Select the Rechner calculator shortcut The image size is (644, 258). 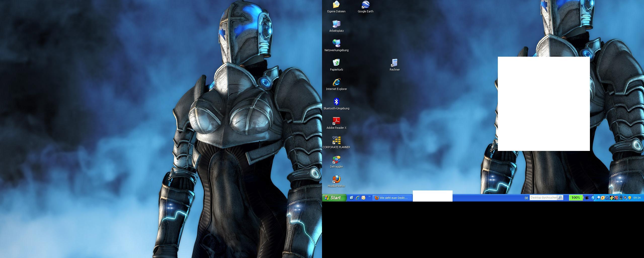pyautogui.click(x=394, y=65)
